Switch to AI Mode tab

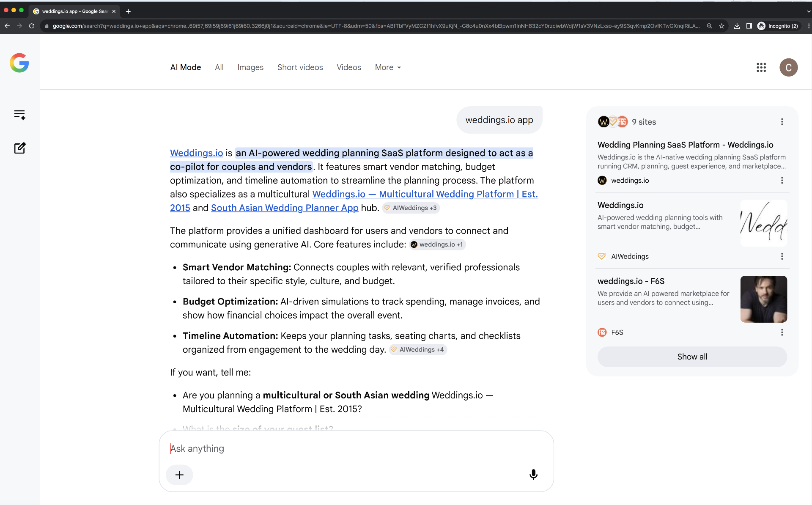coord(185,67)
